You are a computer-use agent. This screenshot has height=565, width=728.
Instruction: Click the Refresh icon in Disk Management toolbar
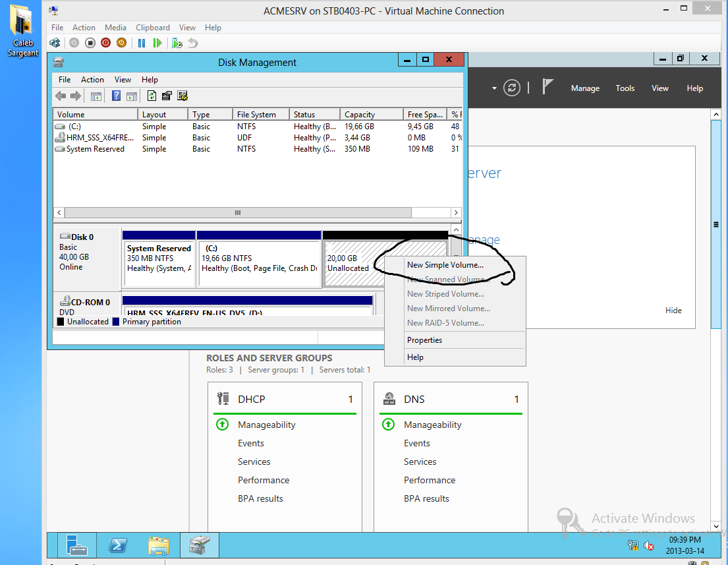(152, 96)
